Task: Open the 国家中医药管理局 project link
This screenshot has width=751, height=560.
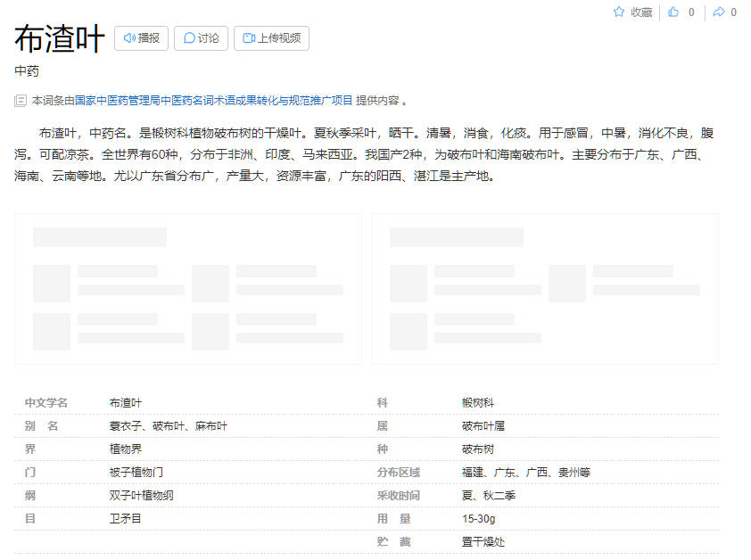Action: coord(213,101)
